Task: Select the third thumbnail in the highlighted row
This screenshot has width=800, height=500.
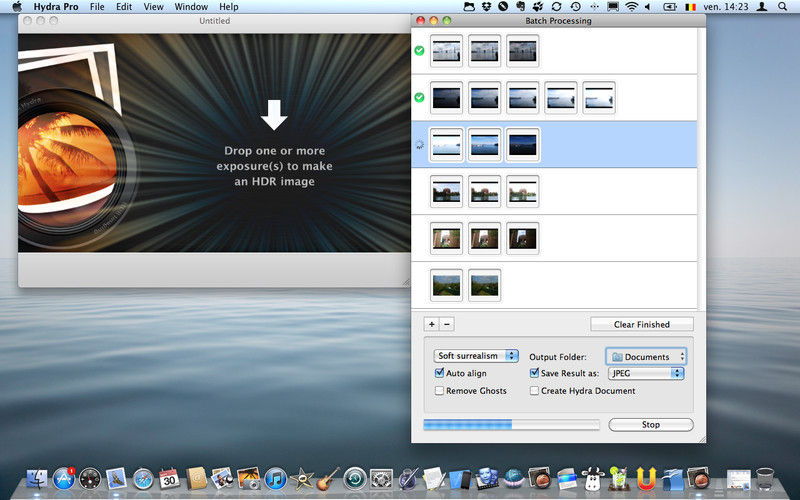Action: 522,145
